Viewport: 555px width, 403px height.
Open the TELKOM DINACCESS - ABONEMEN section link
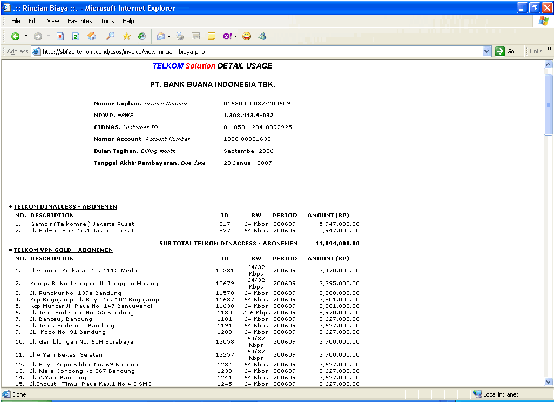[65, 207]
